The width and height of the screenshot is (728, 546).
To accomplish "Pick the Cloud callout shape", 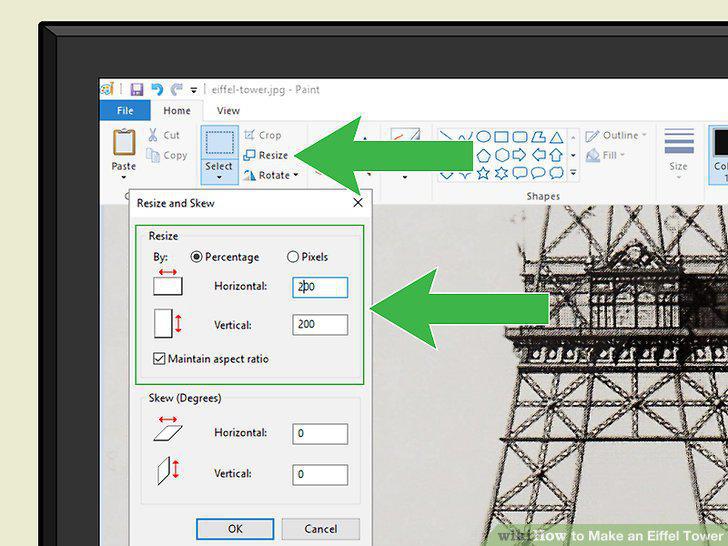I will coord(556,173).
